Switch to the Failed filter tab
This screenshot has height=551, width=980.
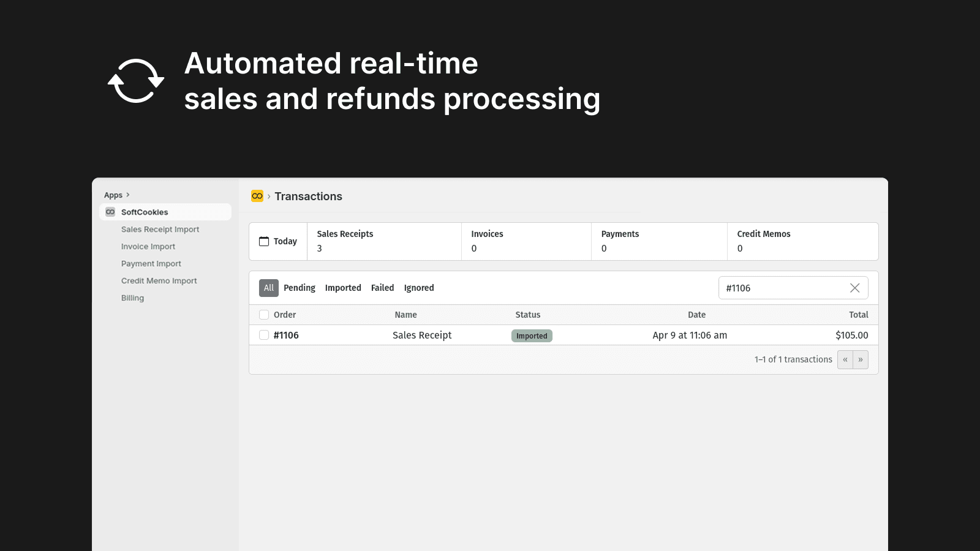[x=383, y=288]
